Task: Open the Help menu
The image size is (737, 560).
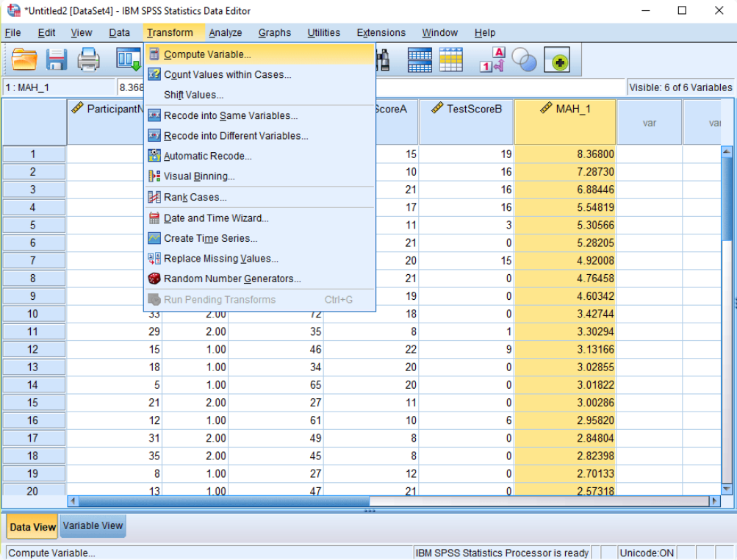Action: 484,32
